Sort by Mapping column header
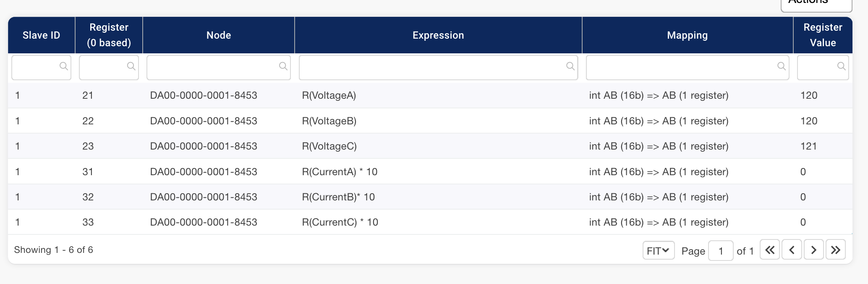This screenshot has height=284, width=868. 687,35
